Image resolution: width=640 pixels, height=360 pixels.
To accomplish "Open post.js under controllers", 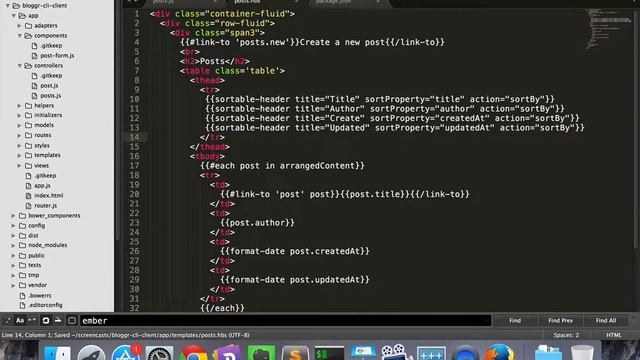I will (49, 86).
